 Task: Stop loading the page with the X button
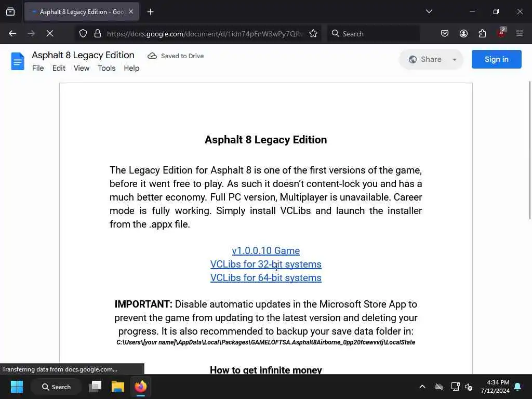coord(50,34)
